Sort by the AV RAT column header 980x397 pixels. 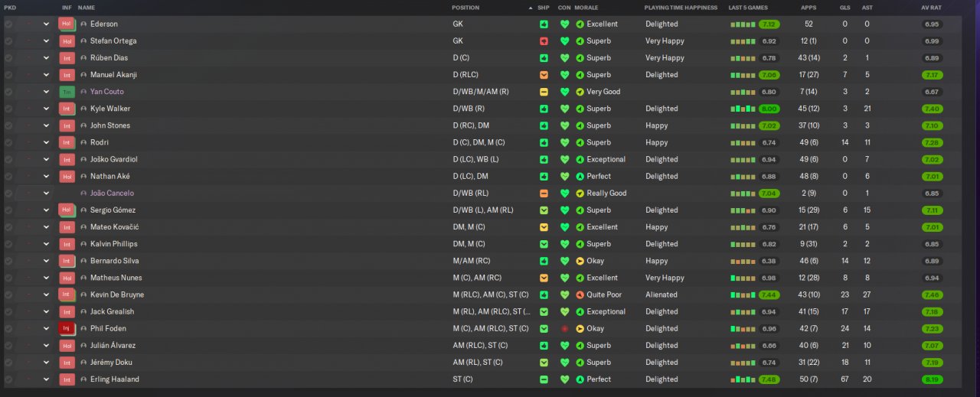[x=931, y=8]
